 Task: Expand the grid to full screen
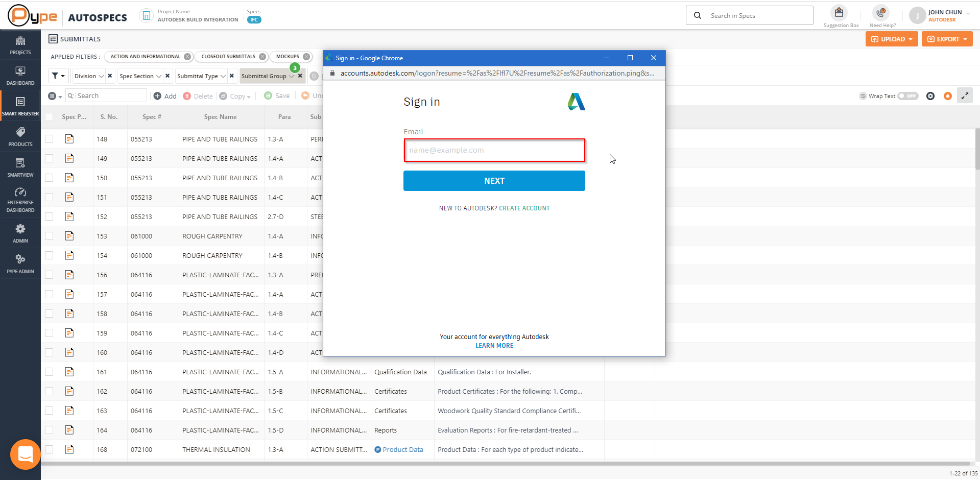click(x=965, y=95)
